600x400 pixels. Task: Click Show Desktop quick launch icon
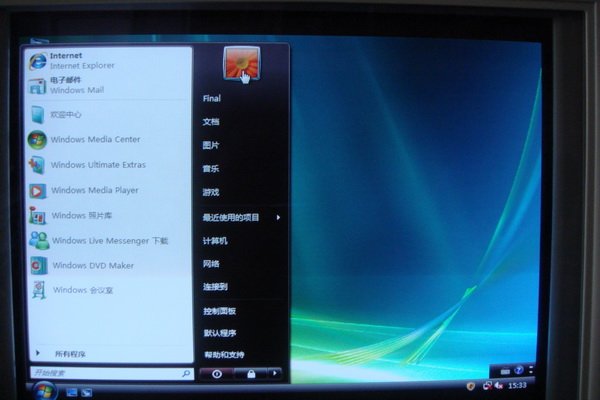tap(72, 392)
